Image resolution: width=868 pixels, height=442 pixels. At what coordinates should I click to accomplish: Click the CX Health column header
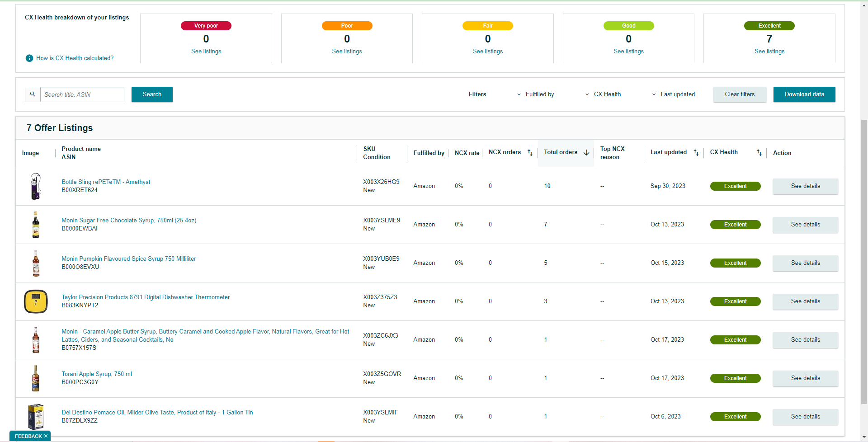[724, 152]
